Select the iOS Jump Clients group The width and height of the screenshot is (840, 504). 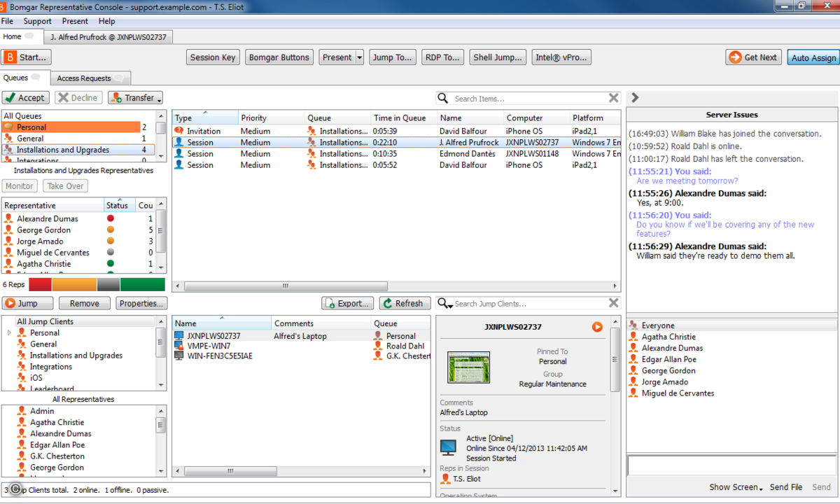[x=36, y=378]
